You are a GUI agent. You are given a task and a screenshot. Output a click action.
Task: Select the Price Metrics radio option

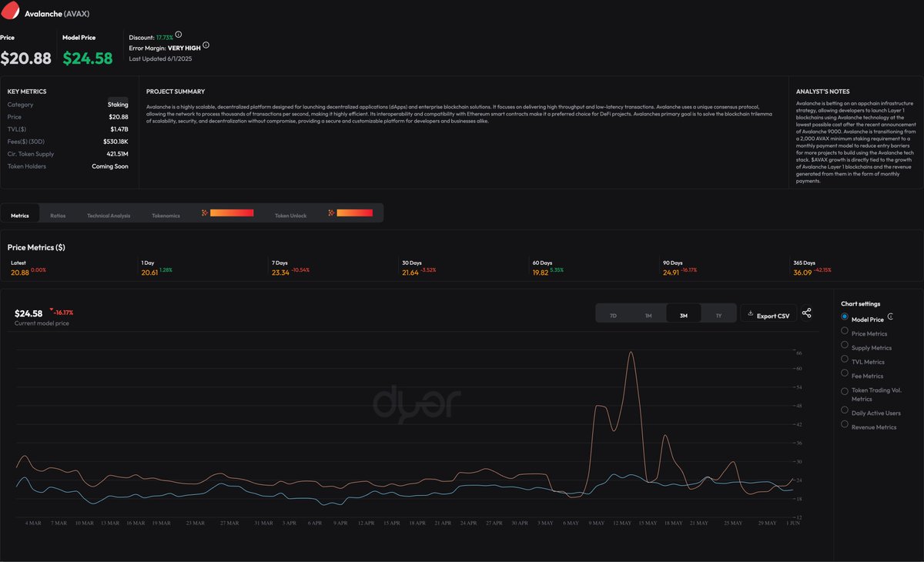[x=845, y=331]
